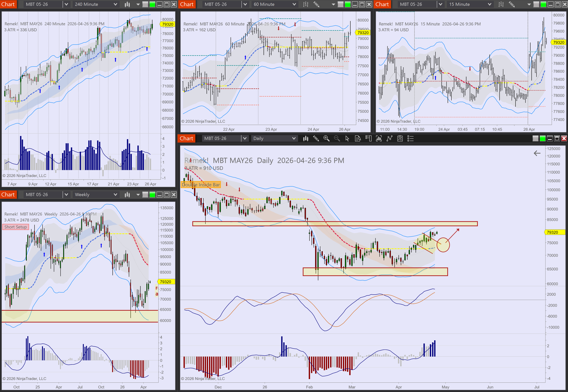Click zoom out icon on Daily chart
Screen dimensions: 568x392
(337, 138)
